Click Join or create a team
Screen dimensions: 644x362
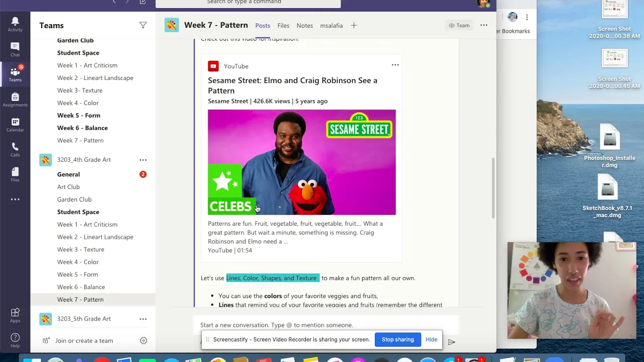[84, 340]
